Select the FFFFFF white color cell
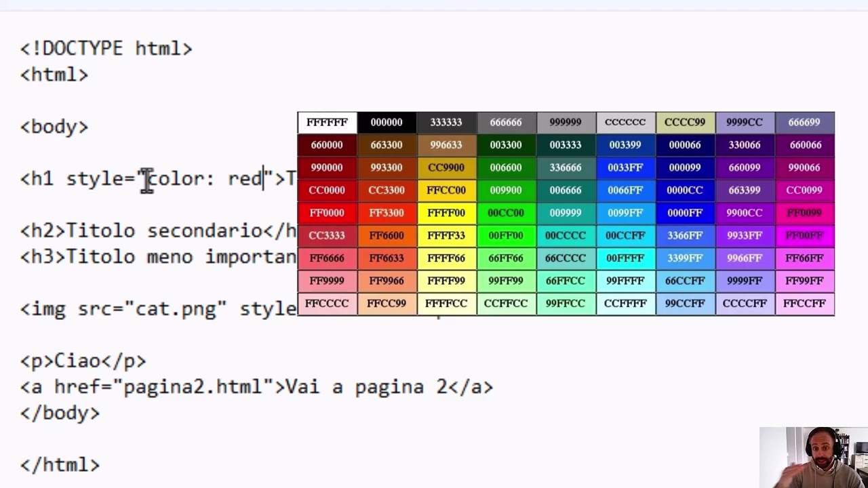868x488 pixels. pos(327,123)
